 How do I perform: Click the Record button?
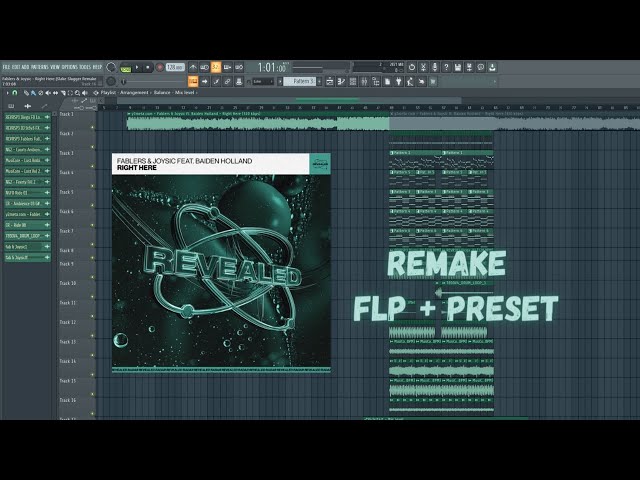[x=160, y=67]
